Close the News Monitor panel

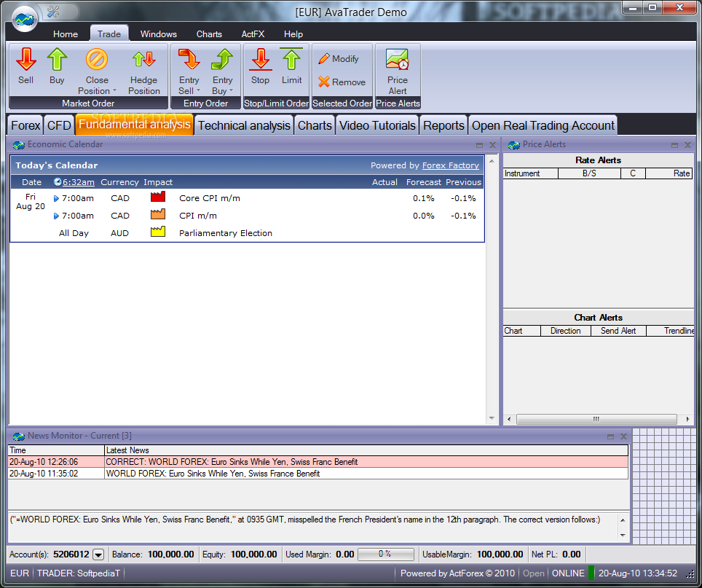pyautogui.click(x=623, y=436)
